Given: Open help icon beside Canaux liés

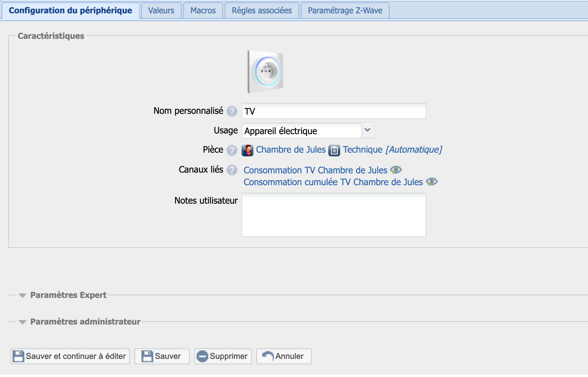Looking at the screenshot, I should (232, 170).
